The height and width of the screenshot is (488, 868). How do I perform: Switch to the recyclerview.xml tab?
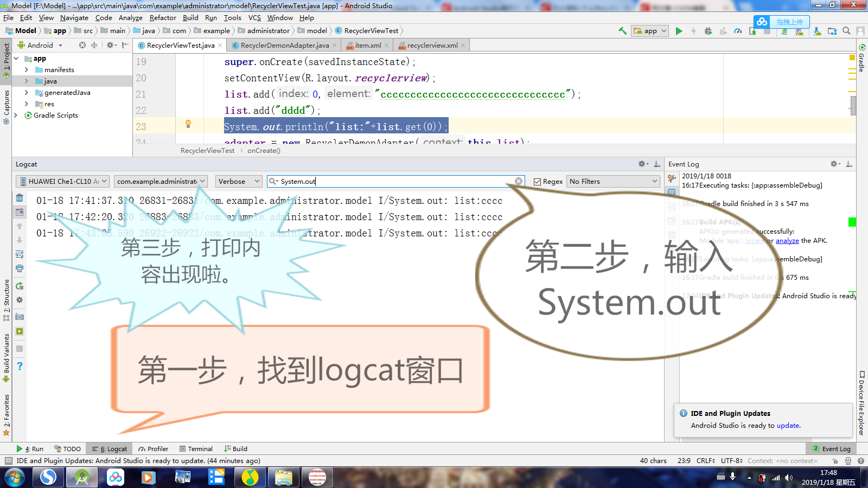click(x=431, y=45)
